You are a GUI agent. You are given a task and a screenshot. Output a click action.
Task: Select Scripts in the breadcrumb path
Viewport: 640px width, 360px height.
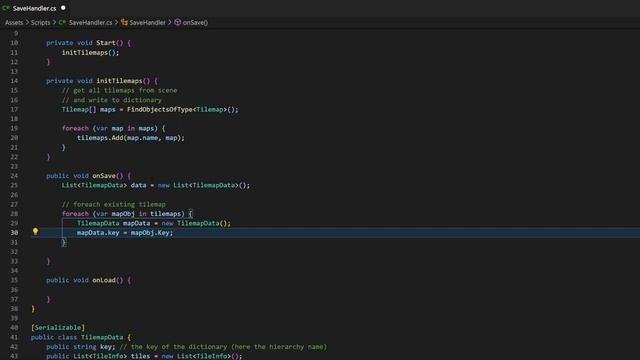(x=40, y=22)
